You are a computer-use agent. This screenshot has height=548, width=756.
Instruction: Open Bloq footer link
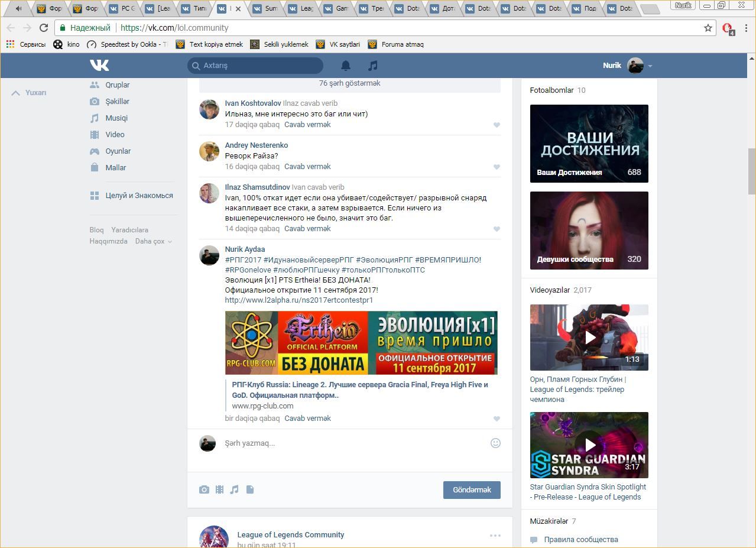(x=96, y=230)
